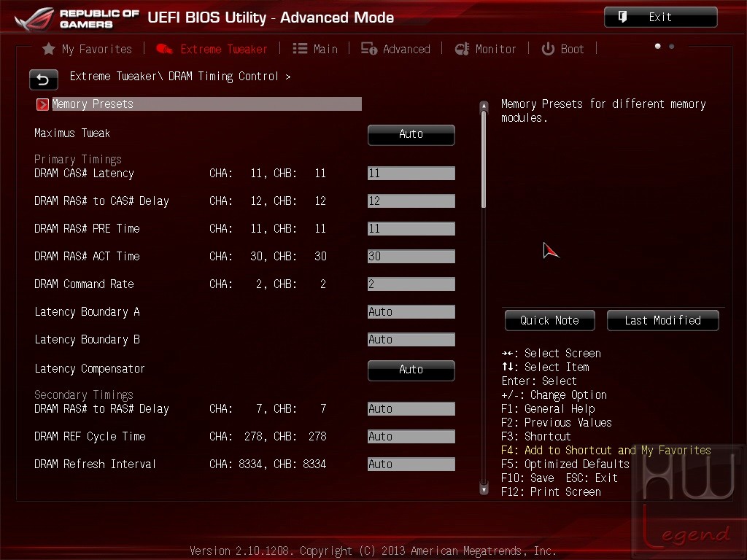Open the My Favorites tab
Viewport: 747px width, 560px height.
(87, 49)
